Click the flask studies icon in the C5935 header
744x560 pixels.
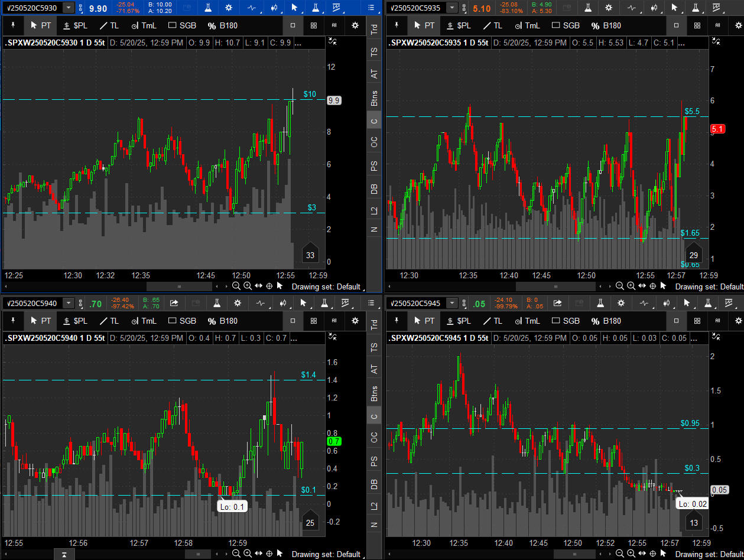588,8
